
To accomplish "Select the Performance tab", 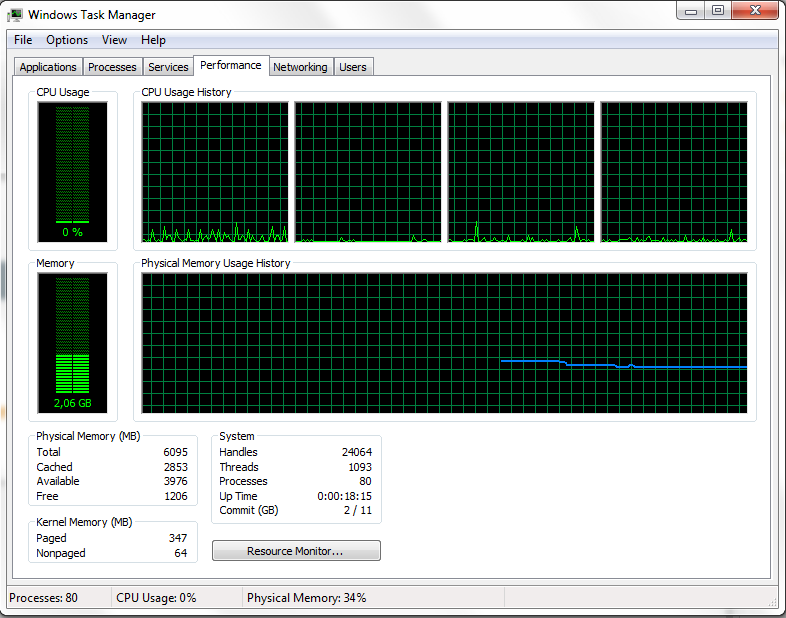I will [231, 65].
